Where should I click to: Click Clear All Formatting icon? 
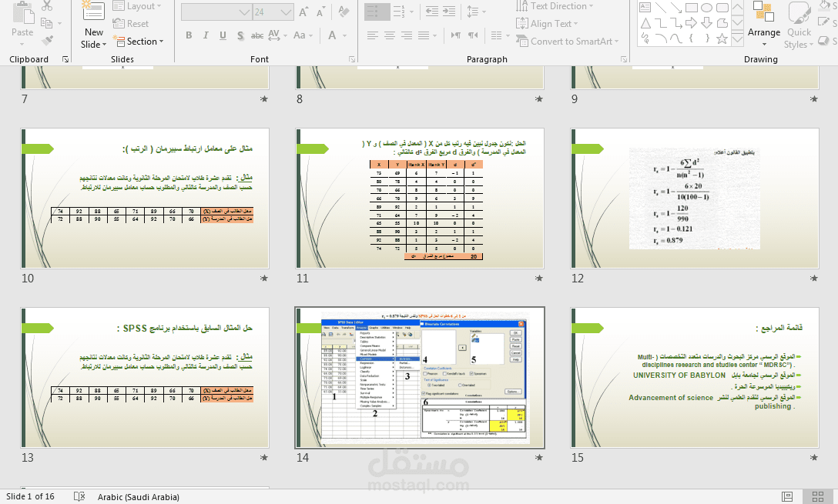344,12
